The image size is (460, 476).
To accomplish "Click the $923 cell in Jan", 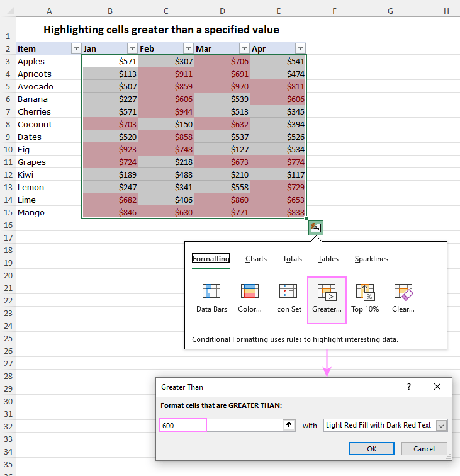I will [x=110, y=149].
